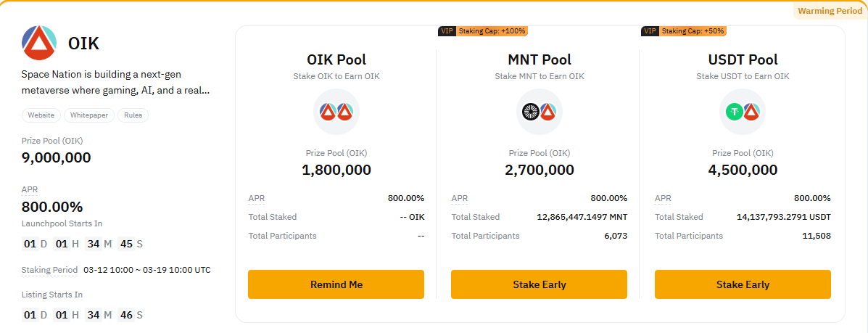The width and height of the screenshot is (868, 333).
Task: Click the underlined APR label under Prize Pool
Action: (30, 189)
